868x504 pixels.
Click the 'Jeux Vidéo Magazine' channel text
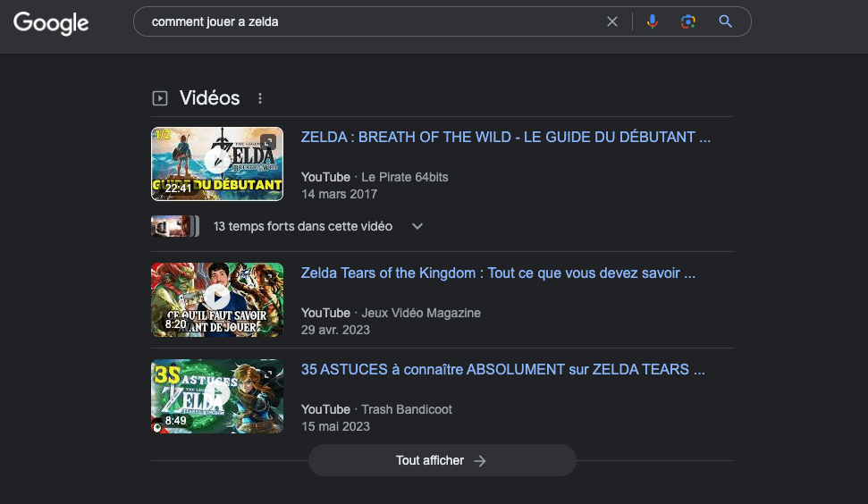click(x=421, y=313)
